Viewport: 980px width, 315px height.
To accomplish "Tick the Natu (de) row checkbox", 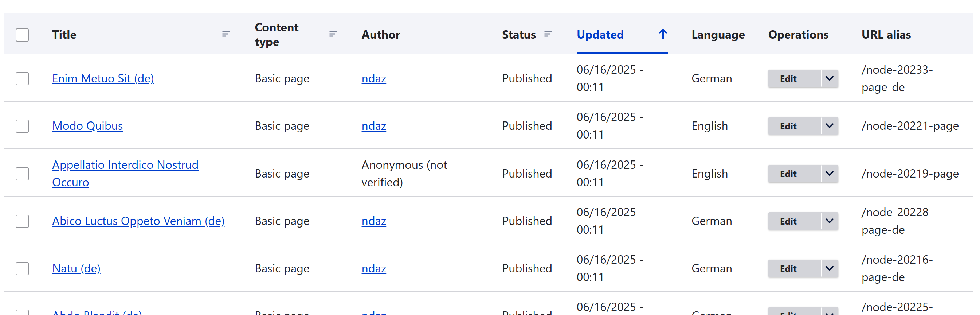I will click(x=22, y=269).
